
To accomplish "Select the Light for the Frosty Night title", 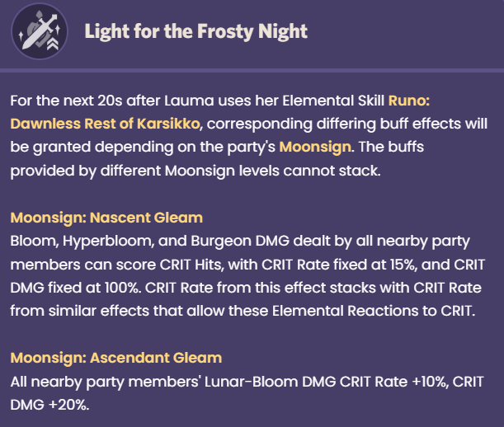I will pyautogui.click(x=195, y=31).
